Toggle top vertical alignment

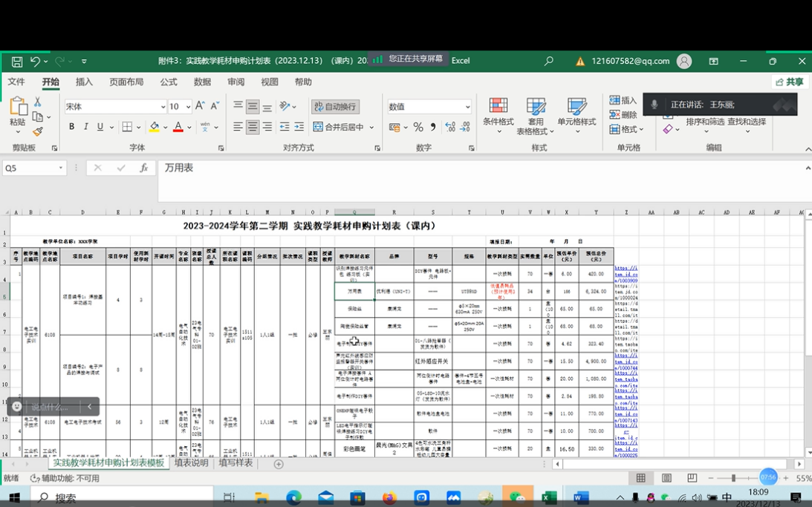pyautogui.click(x=238, y=107)
